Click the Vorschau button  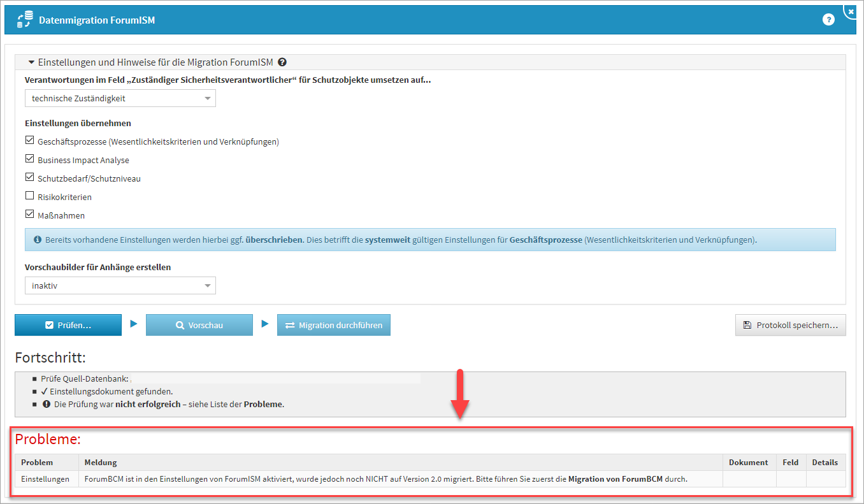(x=199, y=325)
